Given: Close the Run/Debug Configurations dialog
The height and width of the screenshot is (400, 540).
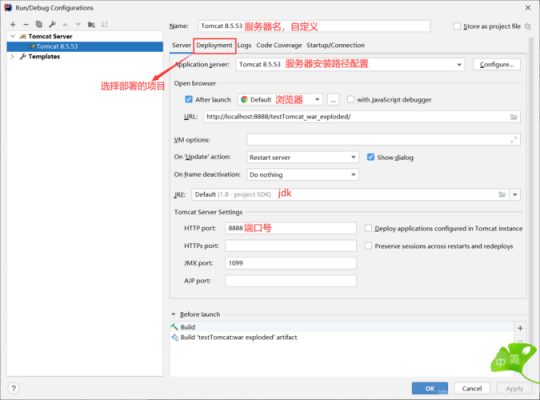Looking at the screenshot, I should [x=528, y=8].
